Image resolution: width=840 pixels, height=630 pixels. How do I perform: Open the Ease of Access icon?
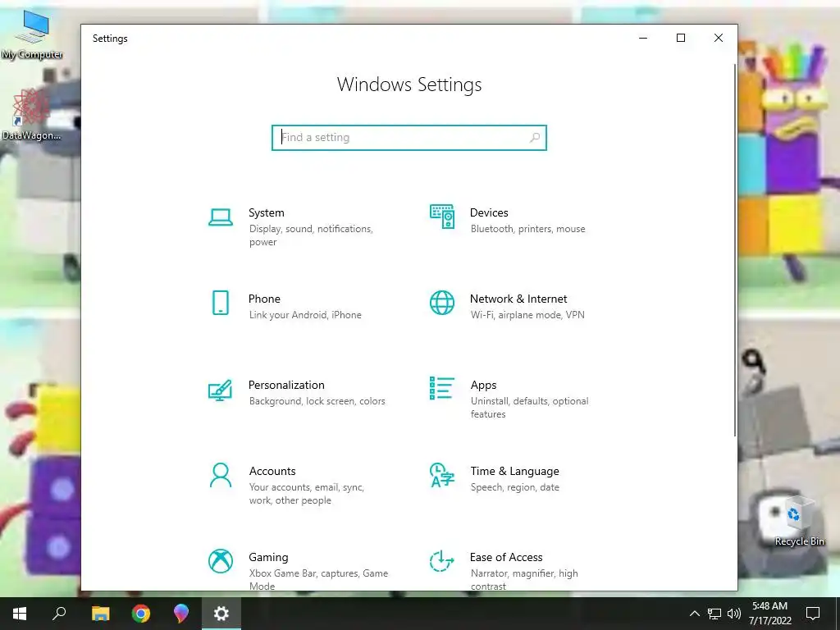click(x=442, y=561)
